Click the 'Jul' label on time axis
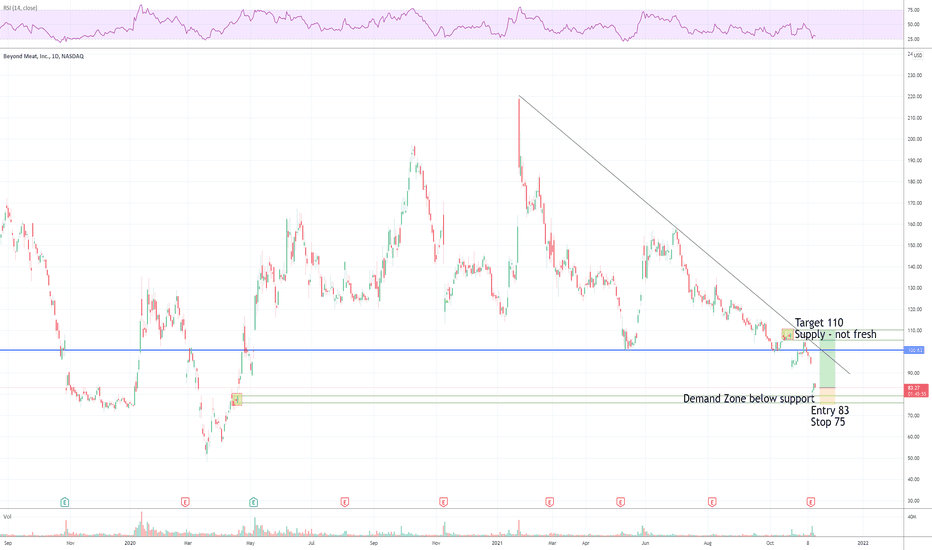The image size is (932, 550). pos(311,543)
